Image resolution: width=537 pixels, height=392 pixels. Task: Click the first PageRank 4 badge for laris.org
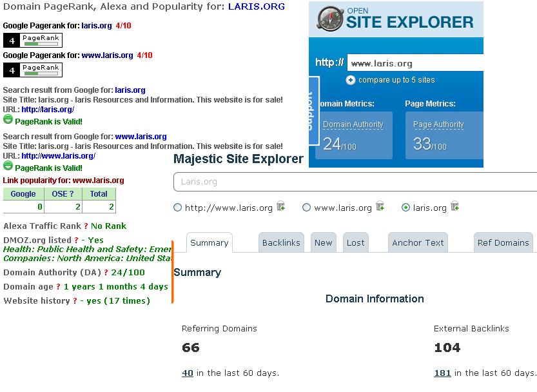(x=33, y=40)
